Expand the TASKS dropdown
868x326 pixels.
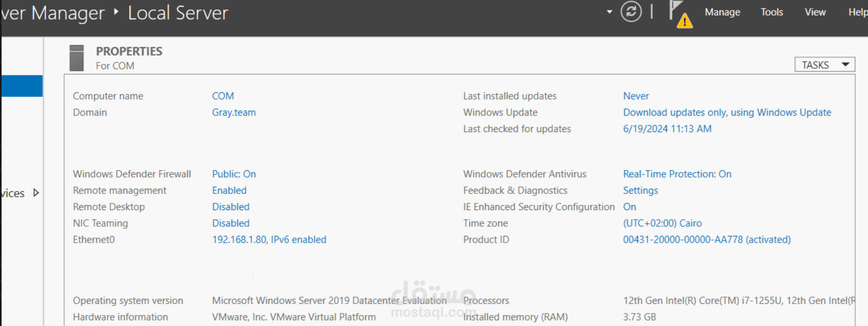825,64
